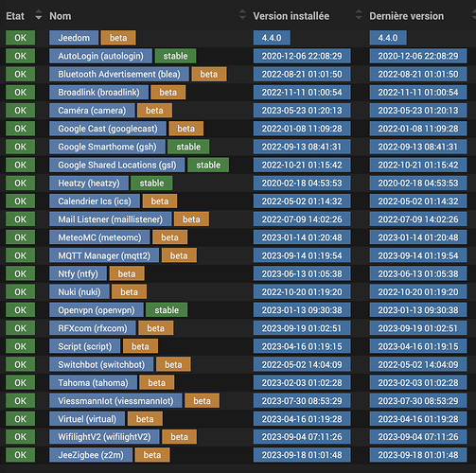Click installed version 2020-02-18 04:53:53

(x=302, y=184)
